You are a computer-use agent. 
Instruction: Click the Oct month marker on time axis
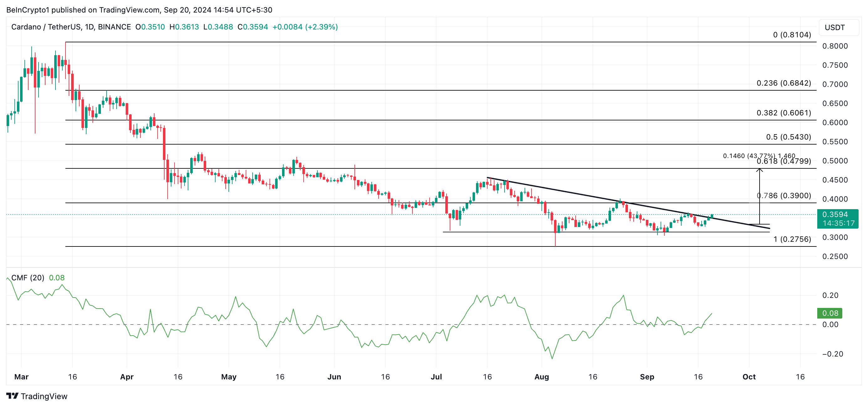(749, 377)
